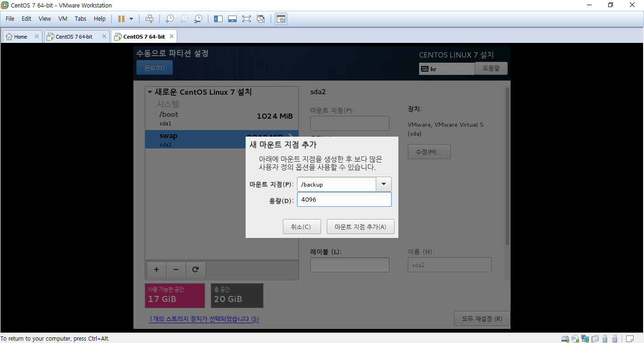Click the CD/DVD drive status icon
This screenshot has width=644, height=343.
tap(575, 339)
